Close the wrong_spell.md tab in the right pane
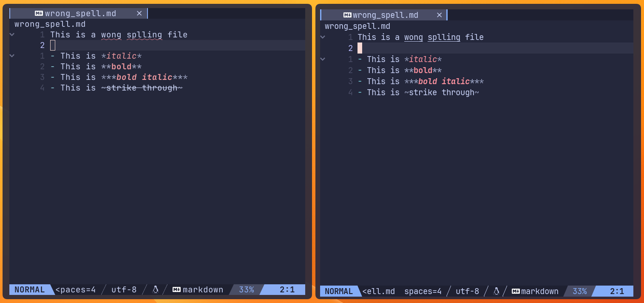644x303 pixels. (x=439, y=15)
